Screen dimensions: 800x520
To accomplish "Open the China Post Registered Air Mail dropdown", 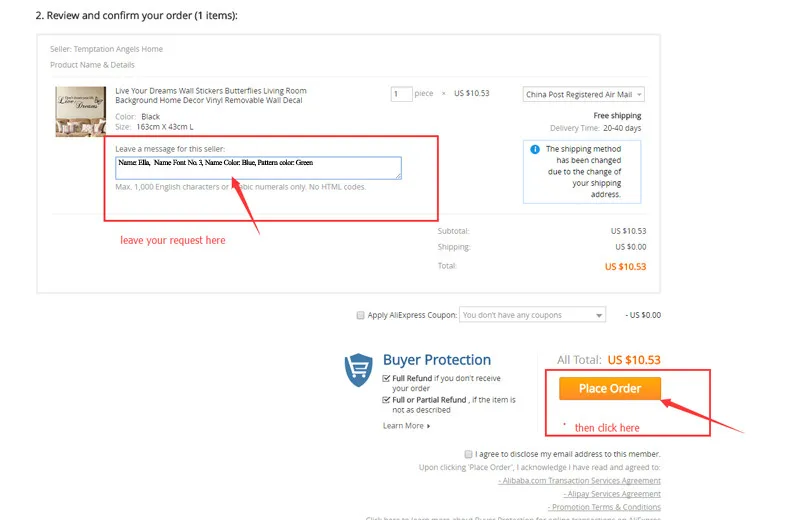I will click(x=583, y=94).
